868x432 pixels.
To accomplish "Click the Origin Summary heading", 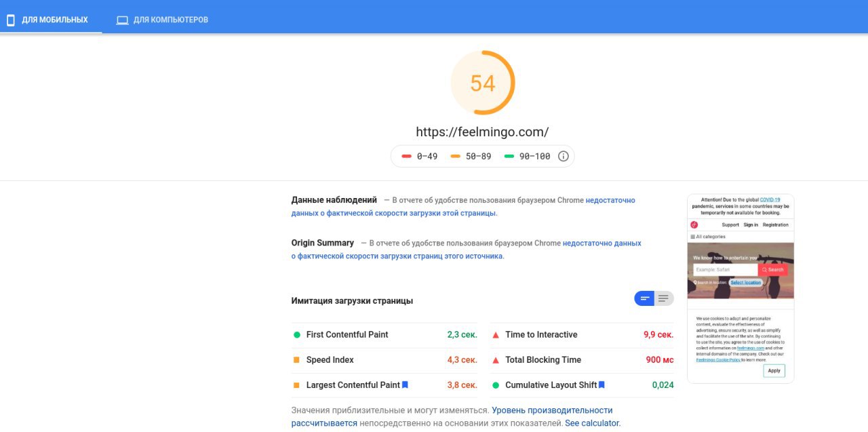I will pyautogui.click(x=323, y=243).
